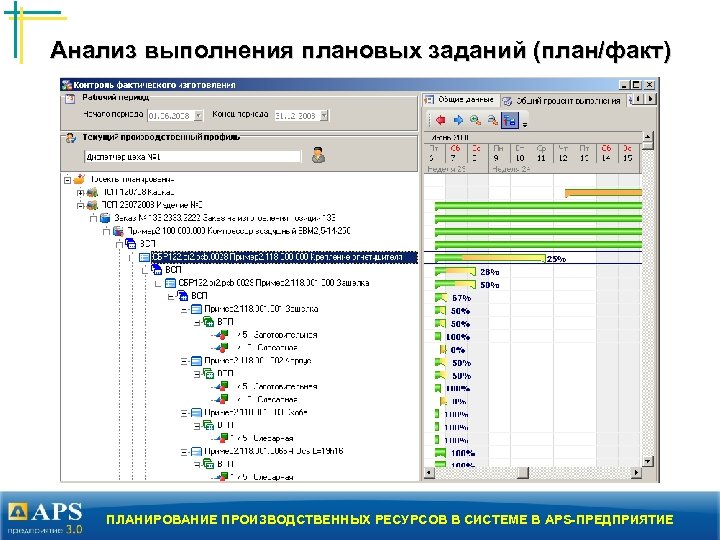Collapse the Пример2.118.001.002 Корпус node
Image resolution: width=720 pixels, height=540 pixels.
184,361
